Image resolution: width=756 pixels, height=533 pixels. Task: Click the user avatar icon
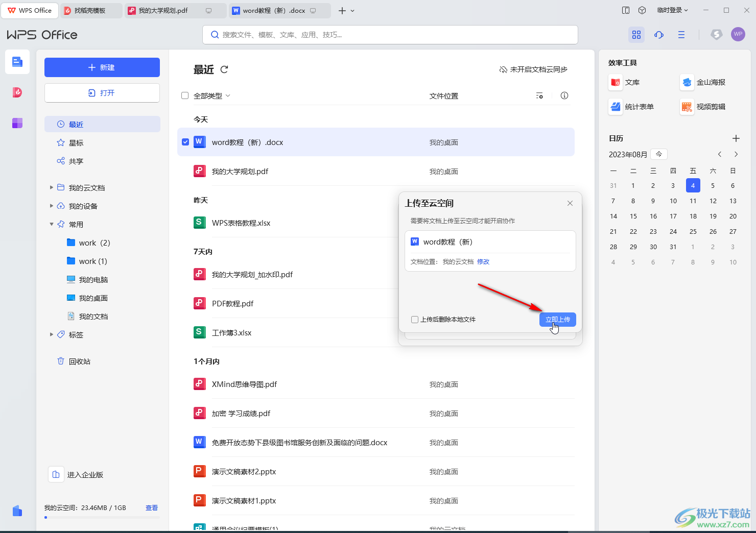[x=738, y=34]
